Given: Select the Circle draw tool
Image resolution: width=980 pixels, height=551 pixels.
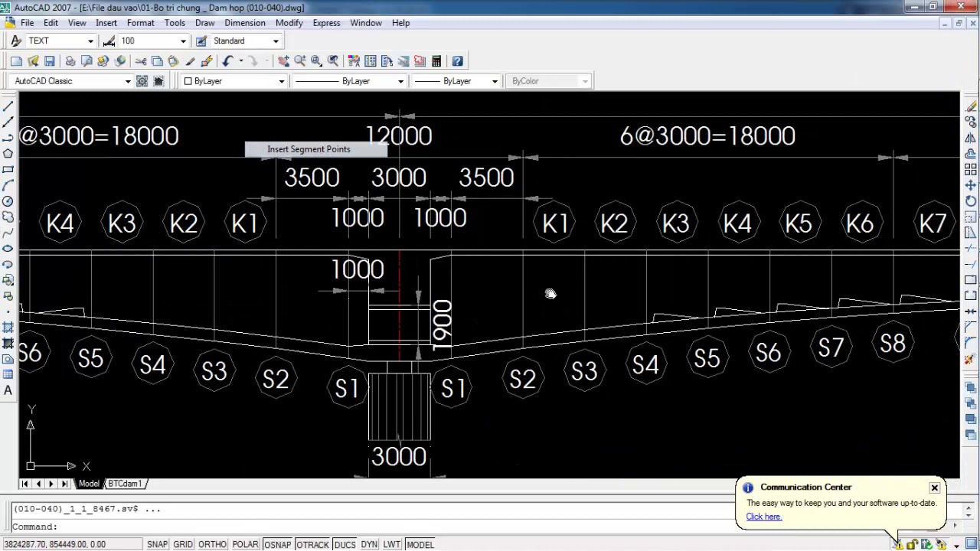Looking at the screenshot, I should point(8,201).
